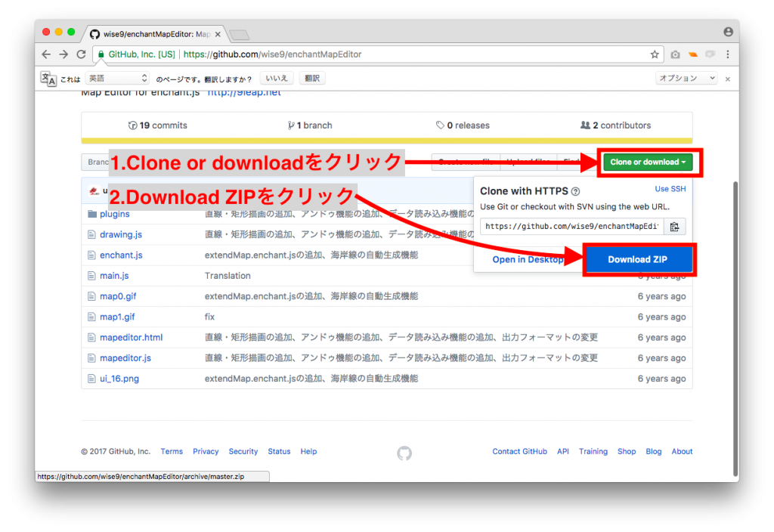Open the enchant.js file
Image resolution: width=774 pixels, height=532 pixels.
121,255
